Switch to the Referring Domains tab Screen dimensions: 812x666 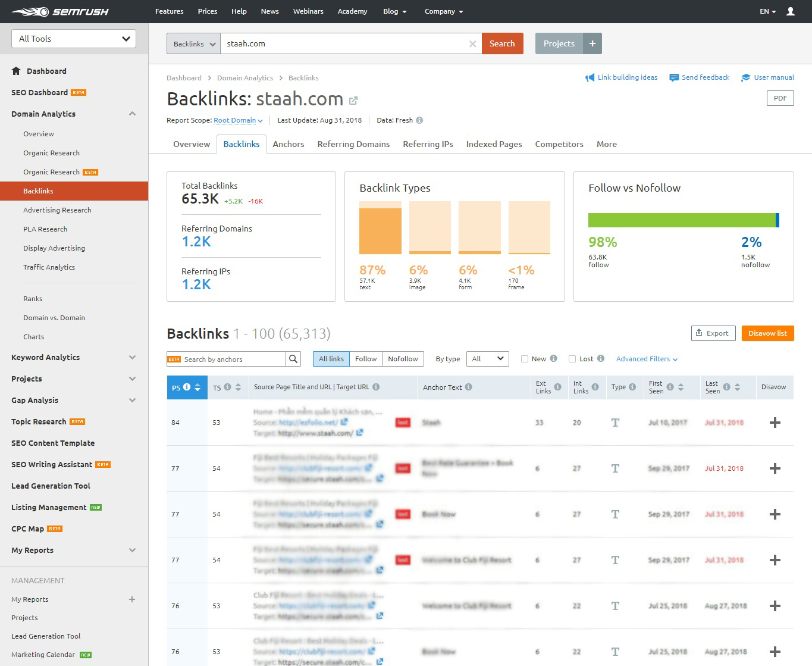coord(353,144)
